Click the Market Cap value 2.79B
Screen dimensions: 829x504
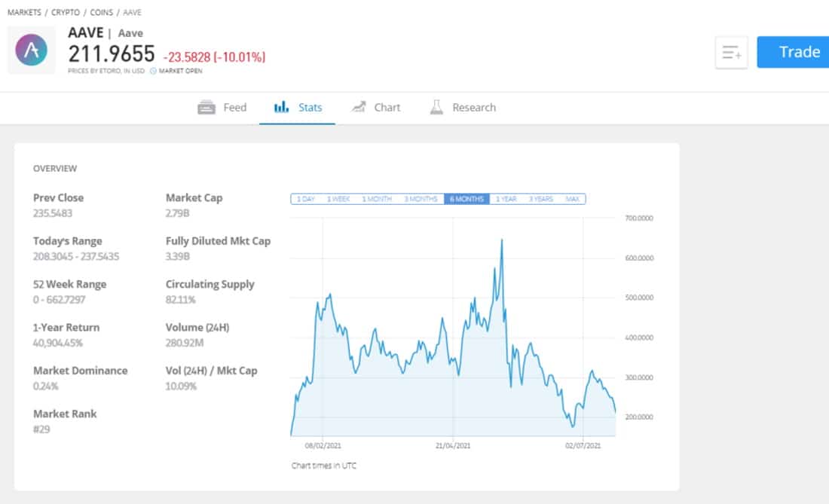(x=178, y=213)
